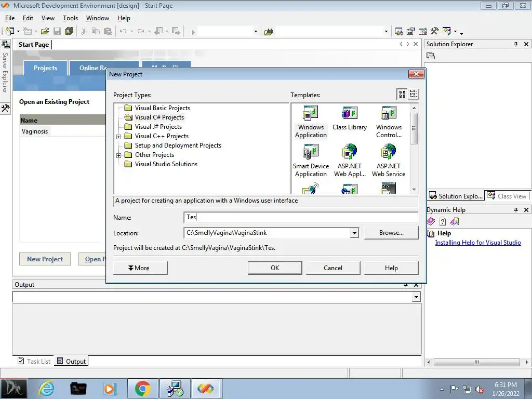Click the Start debugging play icon
532x399 pixels.
pyautogui.click(x=193, y=32)
